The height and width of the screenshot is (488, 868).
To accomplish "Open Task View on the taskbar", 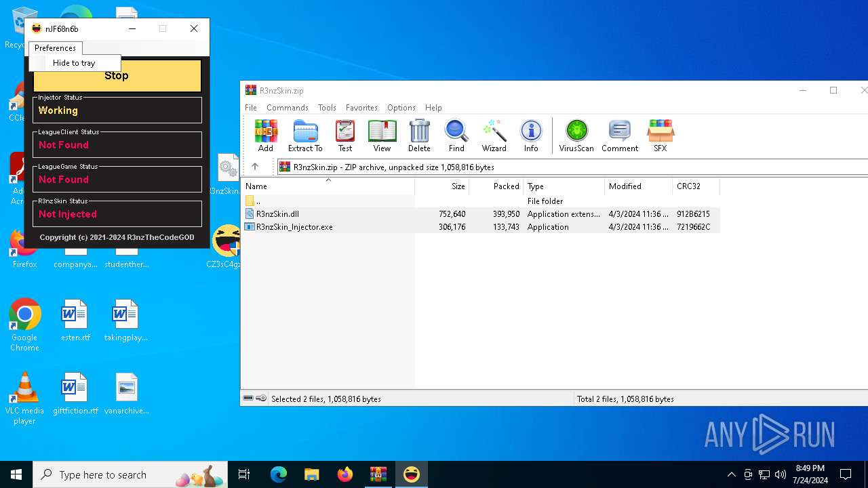I will (x=244, y=474).
